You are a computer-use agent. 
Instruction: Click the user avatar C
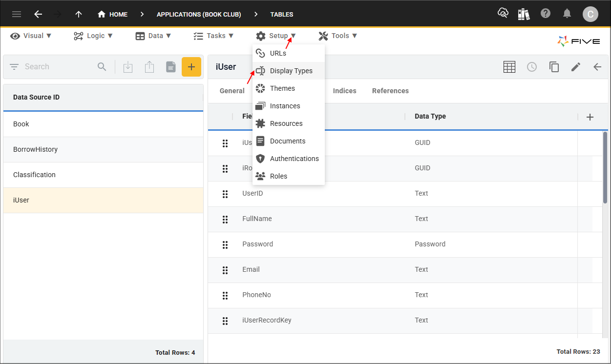[590, 14]
